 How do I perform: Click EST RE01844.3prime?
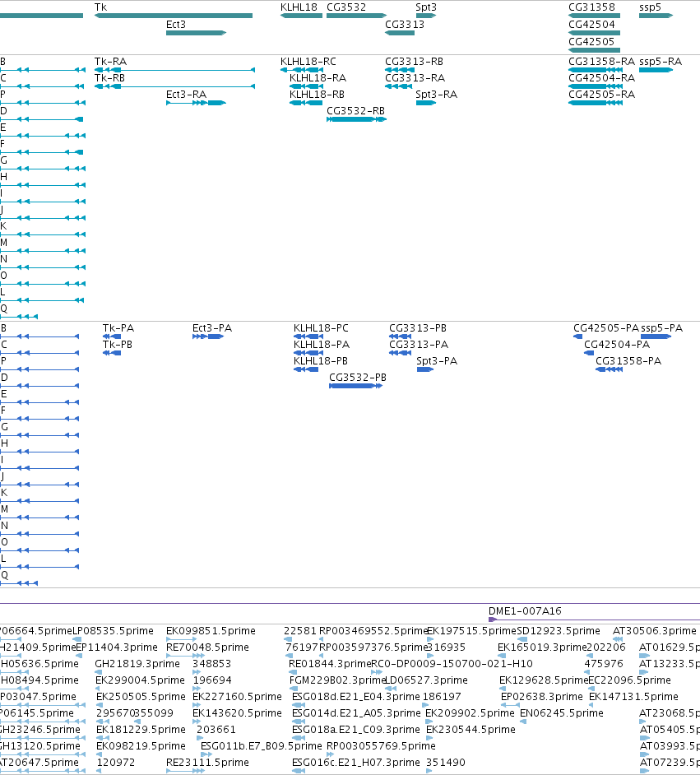pos(293,671)
